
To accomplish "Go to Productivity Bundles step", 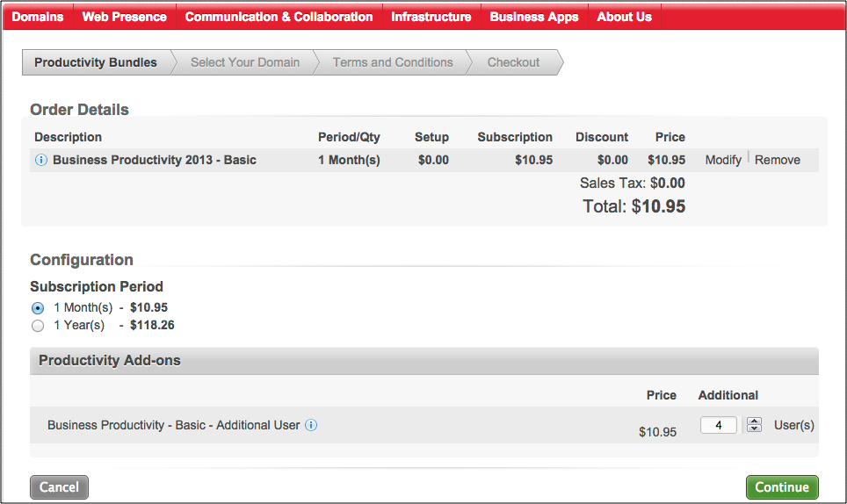I will click(x=95, y=62).
